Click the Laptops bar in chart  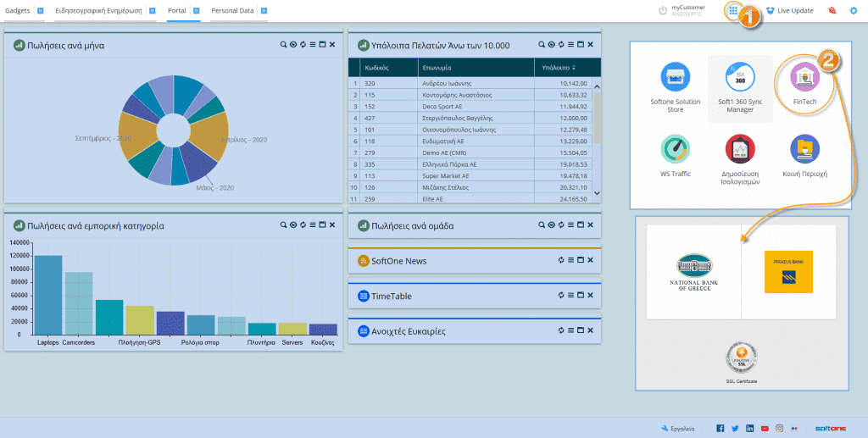pyautogui.click(x=48, y=295)
